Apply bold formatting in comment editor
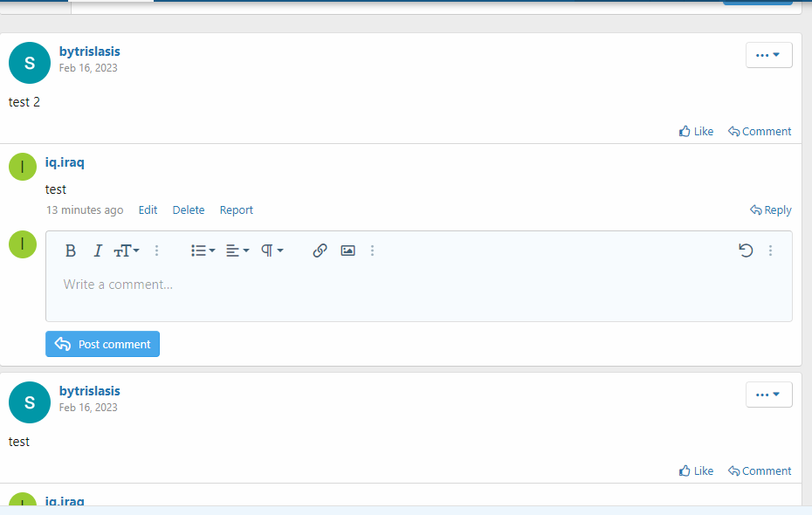Screen dimensions: 812x515 [x=71, y=251]
